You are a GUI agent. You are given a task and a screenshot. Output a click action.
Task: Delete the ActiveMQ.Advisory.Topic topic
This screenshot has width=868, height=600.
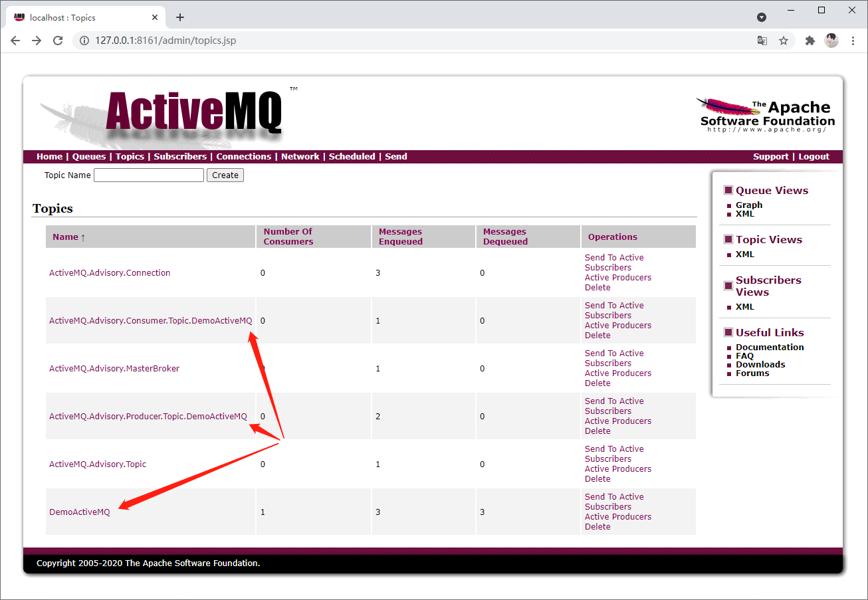coord(597,479)
